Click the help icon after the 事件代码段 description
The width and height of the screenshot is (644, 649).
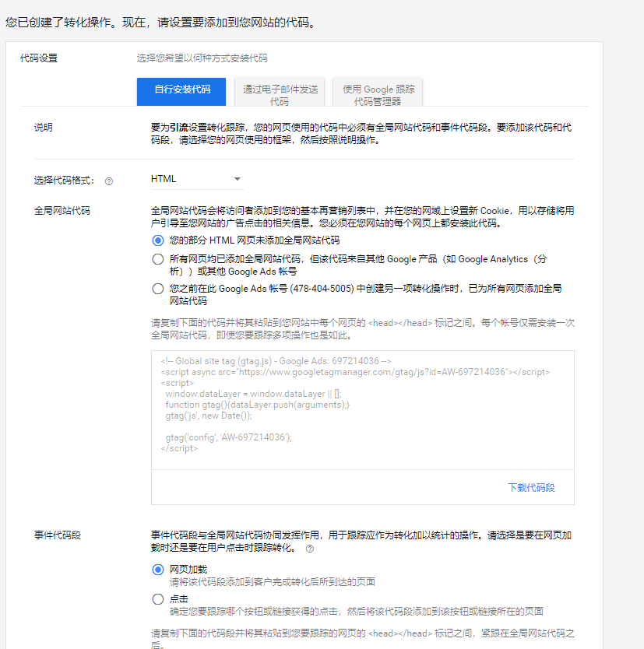click(311, 548)
